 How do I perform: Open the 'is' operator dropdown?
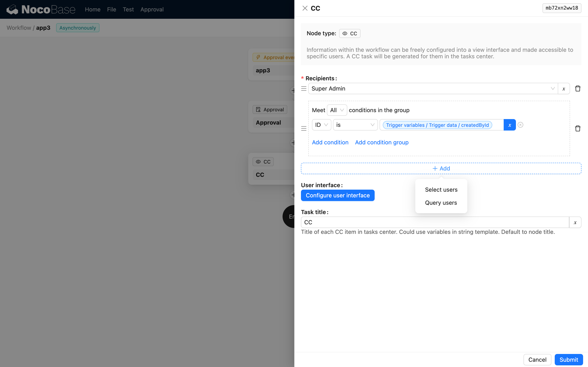click(x=355, y=125)
